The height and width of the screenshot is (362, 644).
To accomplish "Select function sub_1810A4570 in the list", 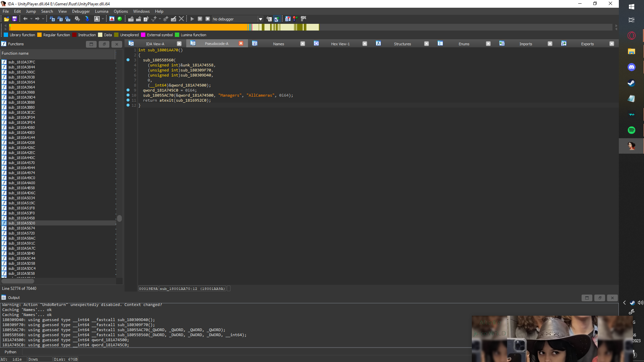I will coord(21,163).
